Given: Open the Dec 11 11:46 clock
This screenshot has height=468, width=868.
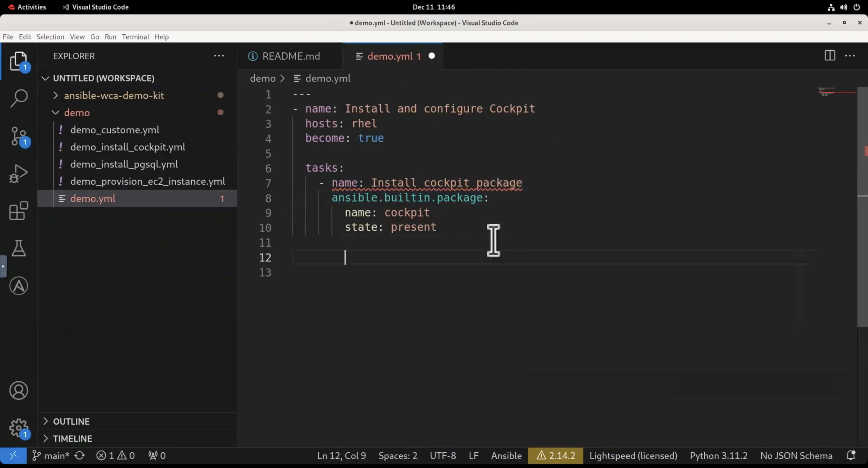Looking at the screenshot, I should pos(434,7).
